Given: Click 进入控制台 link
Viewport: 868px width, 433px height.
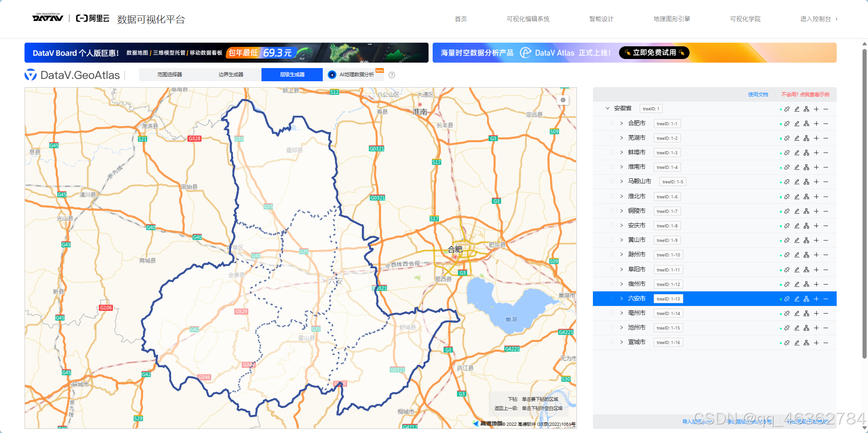Looking at the screenshot, I should (819, 19).
